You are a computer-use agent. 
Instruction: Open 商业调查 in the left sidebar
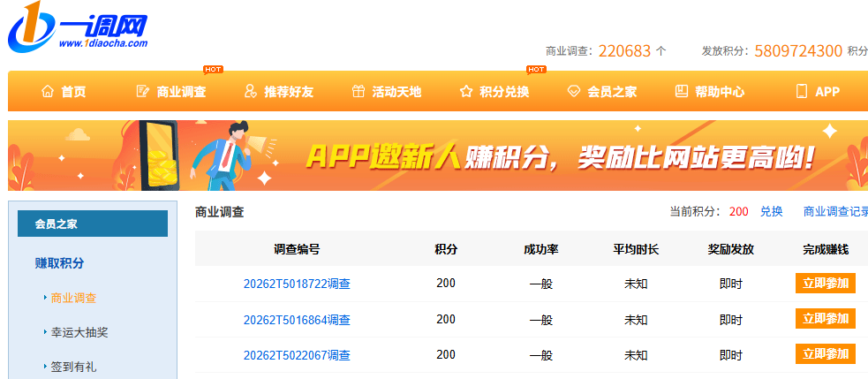click(73, 298)
